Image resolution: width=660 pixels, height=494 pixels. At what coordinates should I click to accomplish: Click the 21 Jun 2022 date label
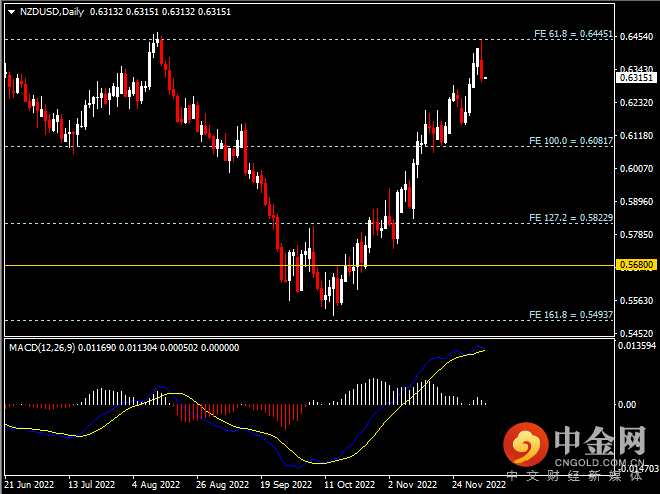pyautogui.click(x=28, y=484)
